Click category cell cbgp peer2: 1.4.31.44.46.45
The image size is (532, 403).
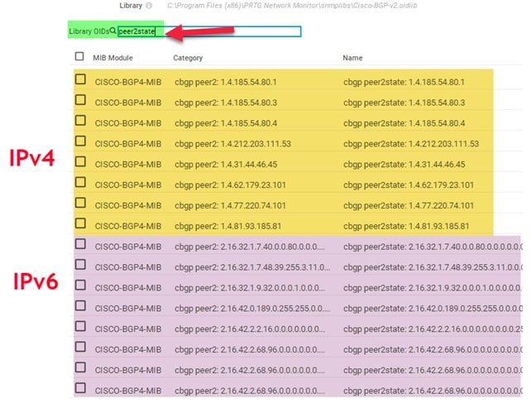point(226,165)
